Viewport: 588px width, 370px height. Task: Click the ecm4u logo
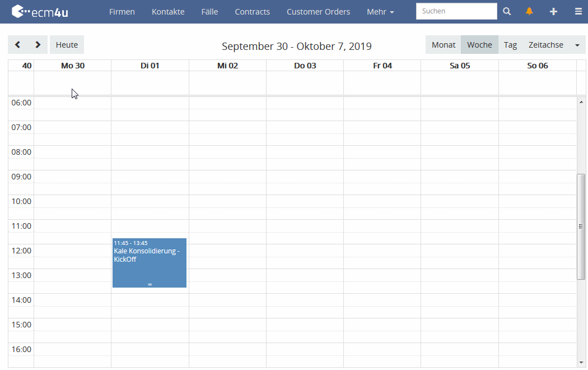coord(40,11)
